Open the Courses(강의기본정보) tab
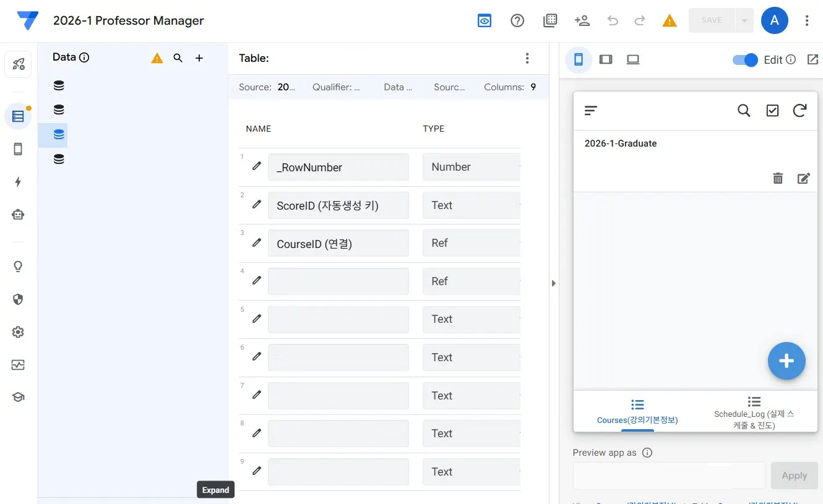The height and width of the screenshot is (504, 823). tap(637, 411)
